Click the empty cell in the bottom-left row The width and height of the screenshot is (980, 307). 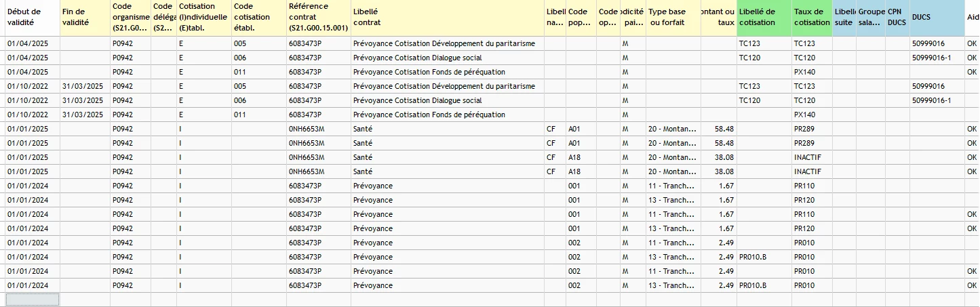(32, 300)
